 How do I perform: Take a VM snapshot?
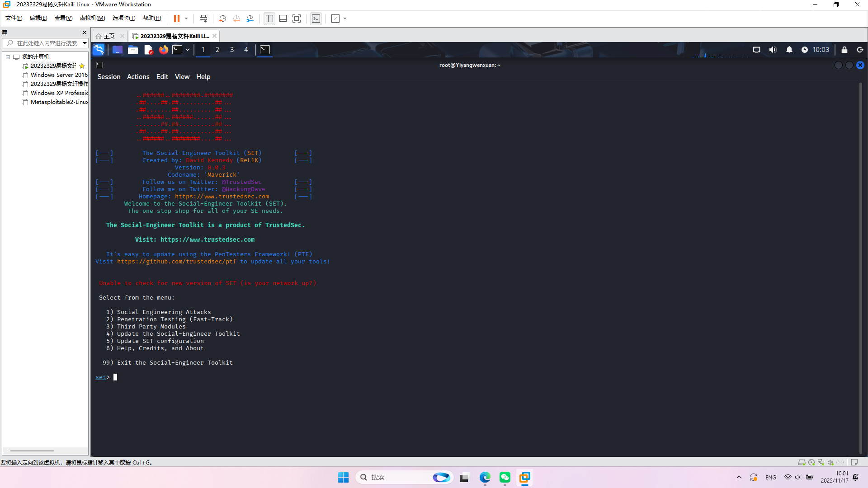(222, 19)
